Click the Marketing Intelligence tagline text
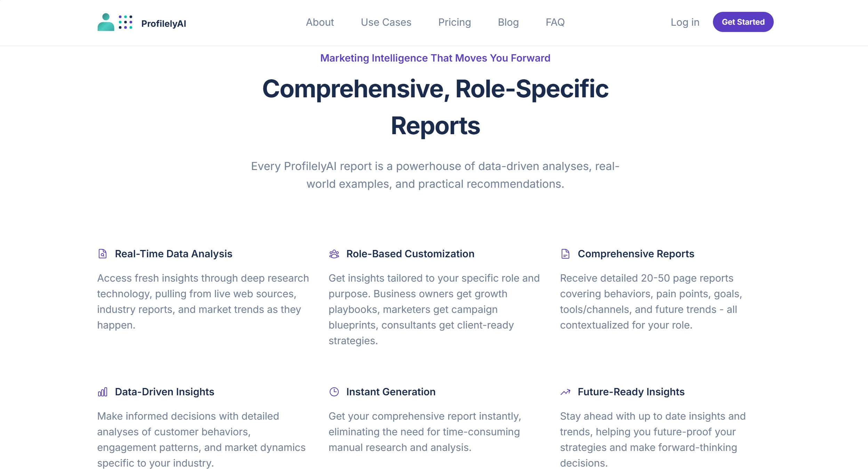 click(435, 58)
